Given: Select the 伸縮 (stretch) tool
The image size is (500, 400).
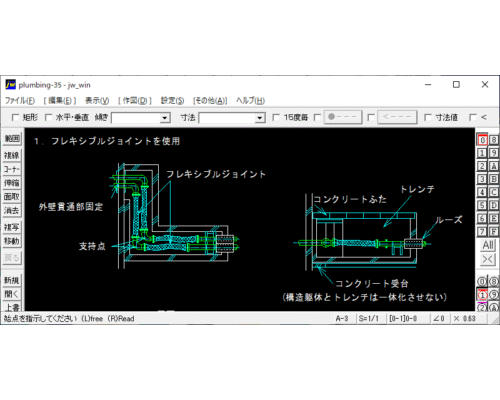Looking at the screenshot, I should click(x=12, y=183).
